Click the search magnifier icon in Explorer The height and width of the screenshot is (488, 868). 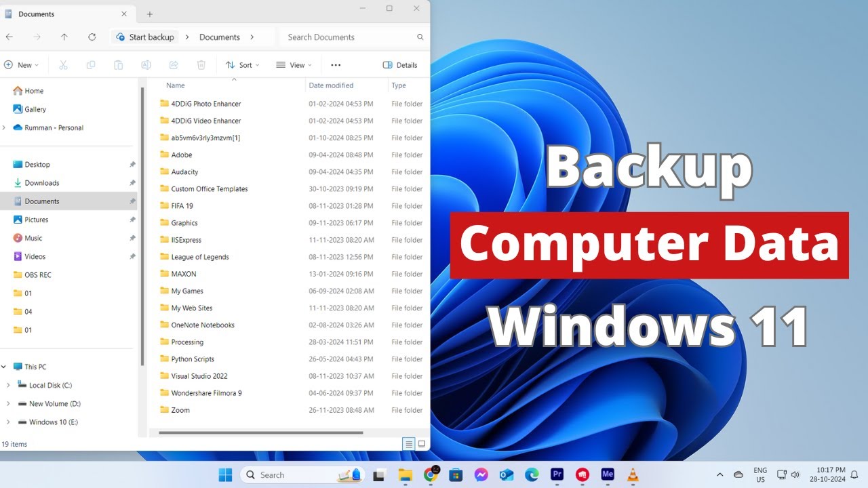click(420, 37)
